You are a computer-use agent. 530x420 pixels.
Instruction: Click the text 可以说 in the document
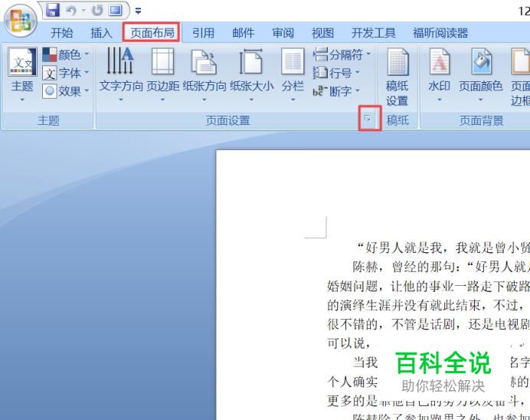point(346,343)
